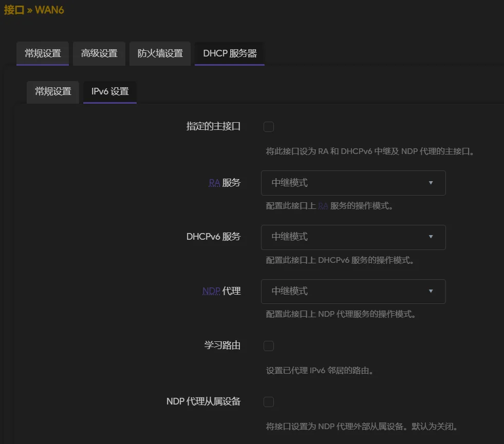Click the underlined NDP abbreviation in the label

click(211, 292)
